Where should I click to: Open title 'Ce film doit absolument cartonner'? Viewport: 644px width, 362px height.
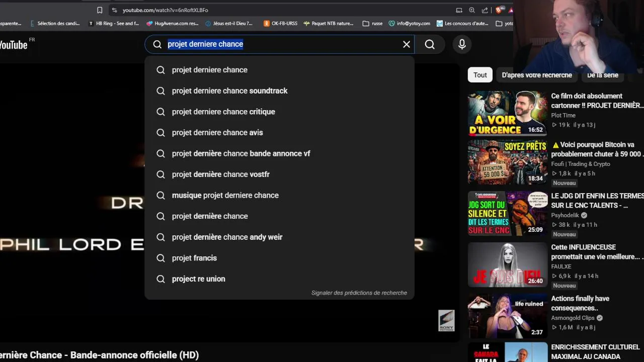597,101
